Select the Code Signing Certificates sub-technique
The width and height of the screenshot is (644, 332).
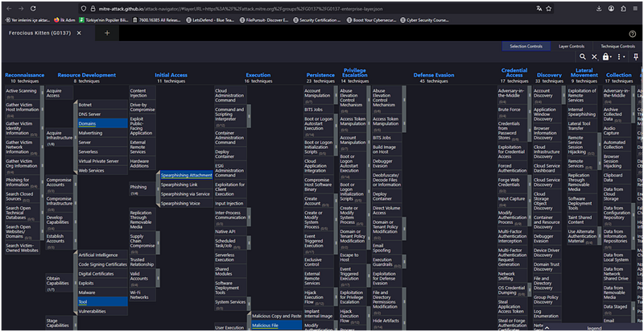pos(103,264)
